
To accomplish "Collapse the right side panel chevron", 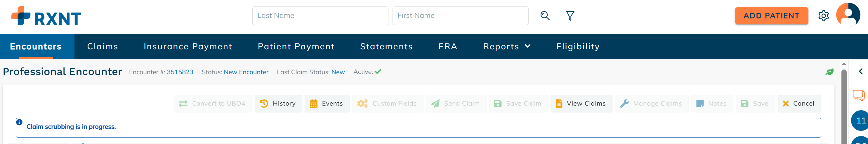I will click(861, 71).
